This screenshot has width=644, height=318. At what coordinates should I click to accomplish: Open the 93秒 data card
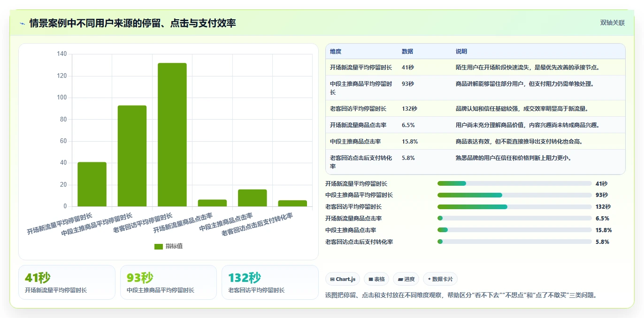coord(169,282)
